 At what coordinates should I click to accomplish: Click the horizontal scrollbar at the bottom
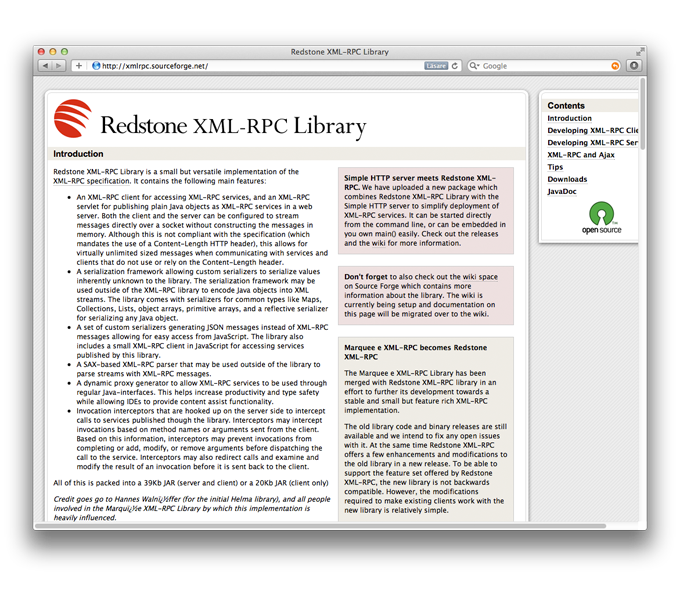tap(321, 525)
